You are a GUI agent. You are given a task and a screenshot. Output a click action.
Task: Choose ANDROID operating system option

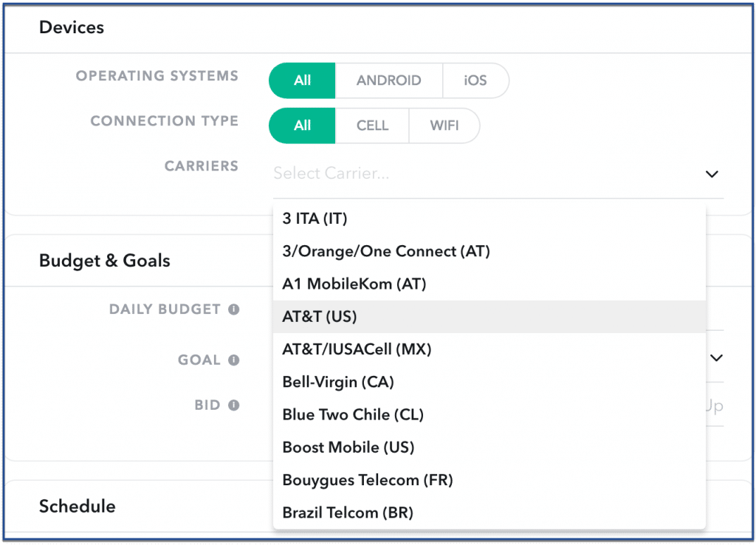coord(388,80)
